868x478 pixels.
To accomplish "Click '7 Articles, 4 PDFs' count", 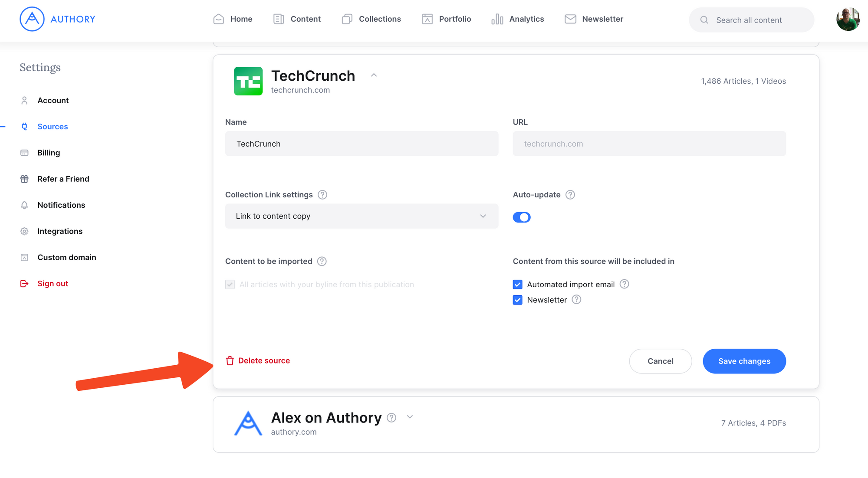I will click(x=753, y=423).
